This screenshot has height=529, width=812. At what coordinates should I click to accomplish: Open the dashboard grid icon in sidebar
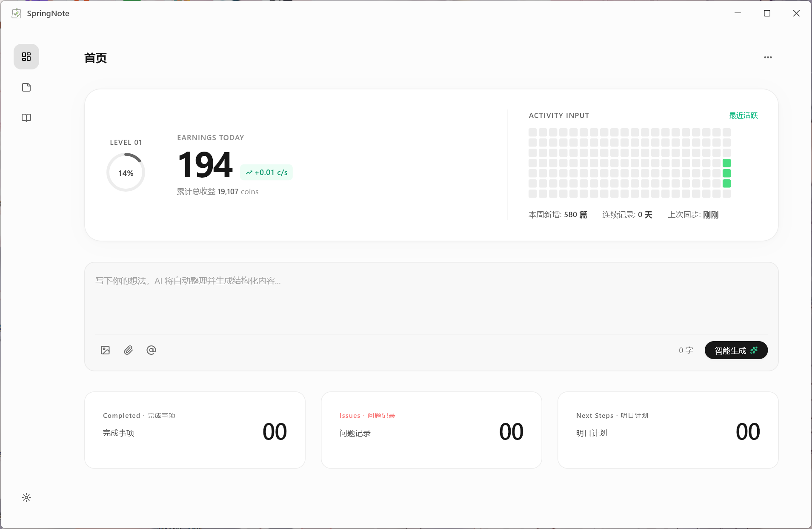[26, 57]
